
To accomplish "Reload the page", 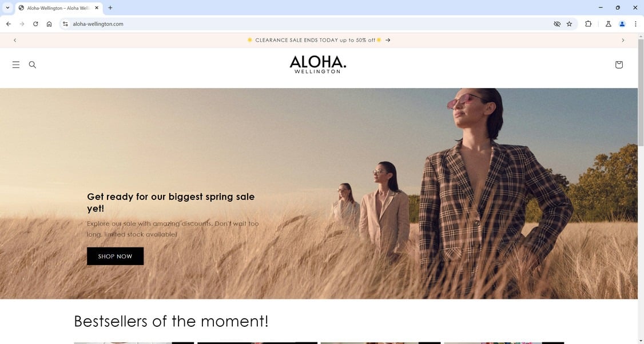I will (x=35, y=24).
